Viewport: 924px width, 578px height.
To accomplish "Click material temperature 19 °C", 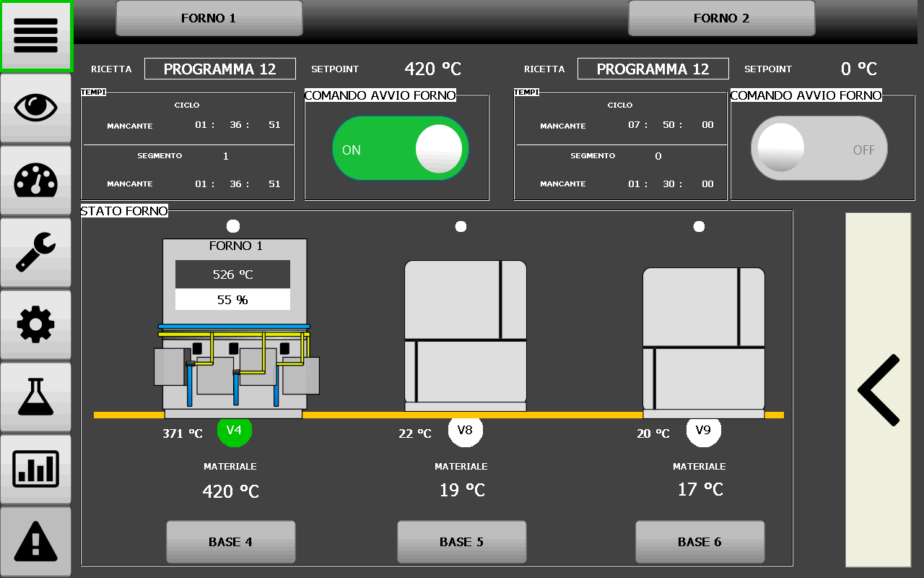I will click(462, 490).
